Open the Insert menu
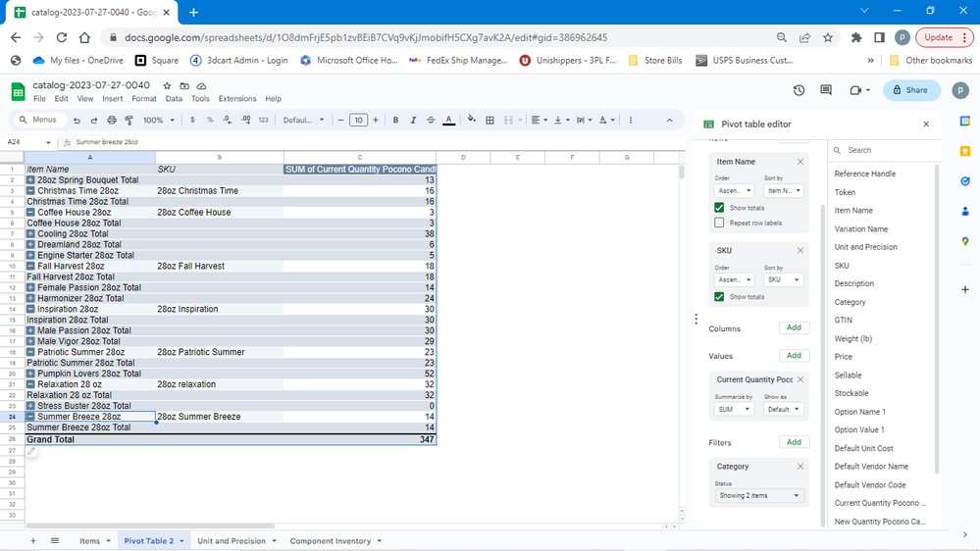The image size is (980, 551). (x=113, y=99)
